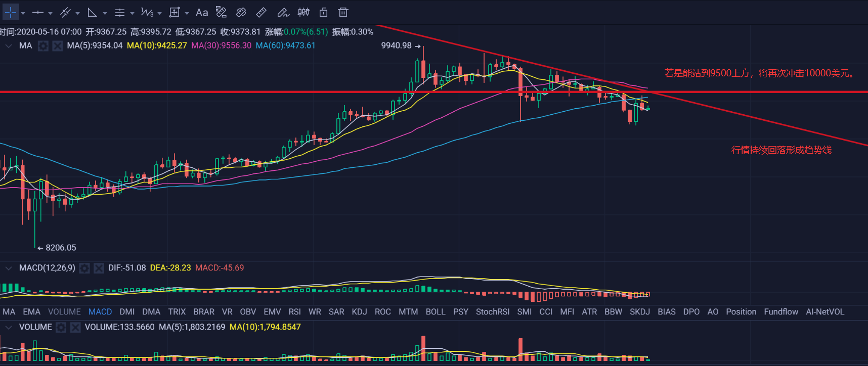Switch to the EMA indicator tab
868x366 pixels.
[x=31, y=312]
